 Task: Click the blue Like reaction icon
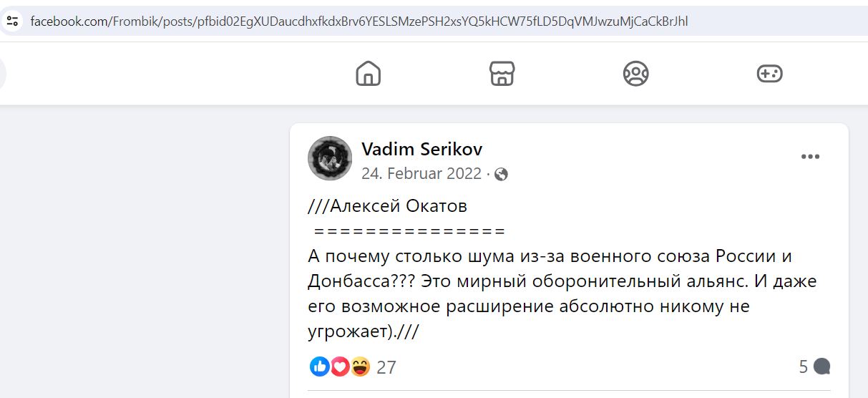(x=320, y=367)
